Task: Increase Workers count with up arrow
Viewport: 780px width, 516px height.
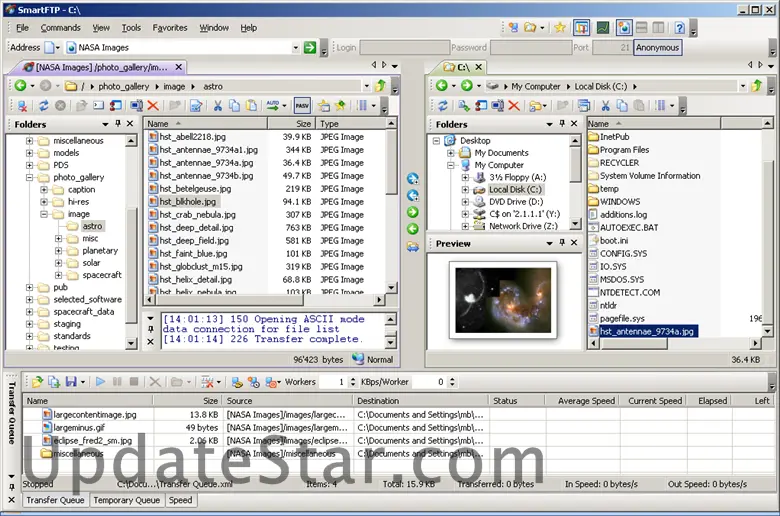Action: point(351,378)
